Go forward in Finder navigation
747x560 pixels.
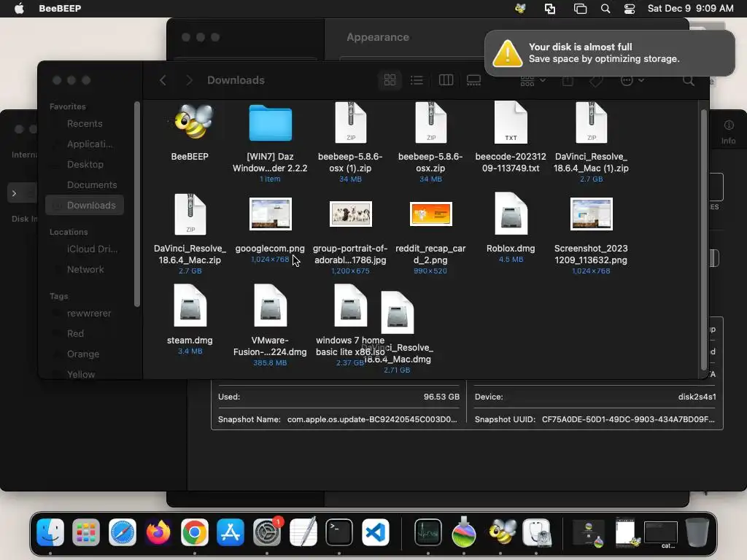[x=189, y=80]
